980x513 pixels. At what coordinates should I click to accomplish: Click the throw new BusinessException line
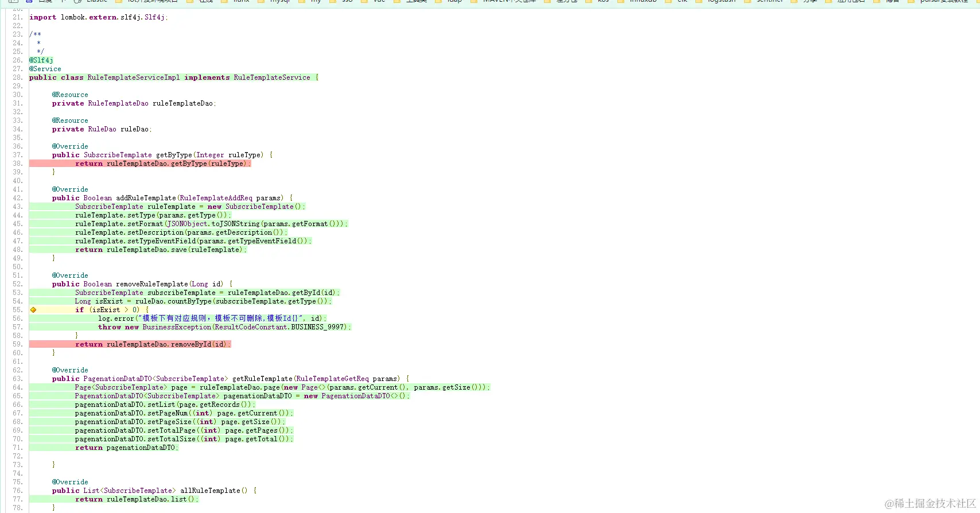click(x=224, y=327)
